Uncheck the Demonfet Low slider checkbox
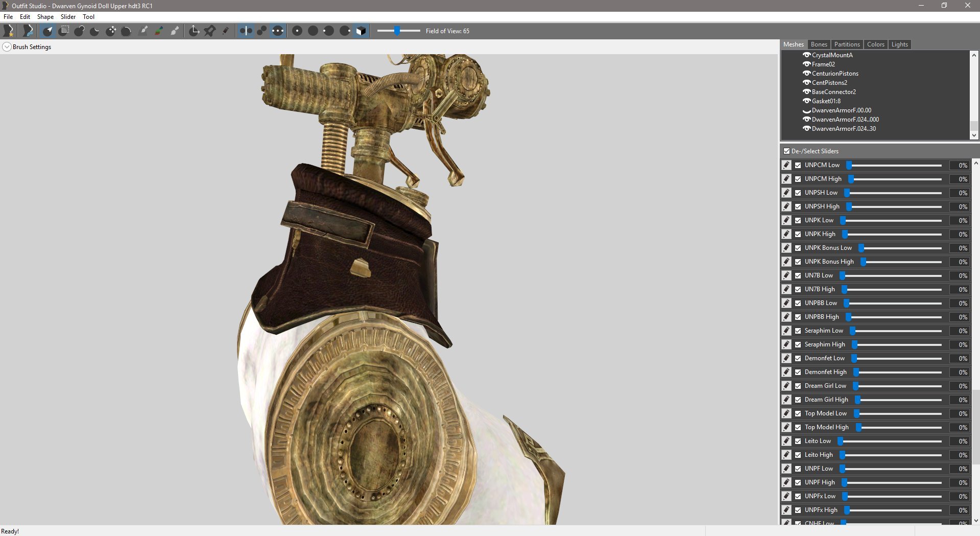This screenshot has height=536, width=980. [x=798, y=359]
